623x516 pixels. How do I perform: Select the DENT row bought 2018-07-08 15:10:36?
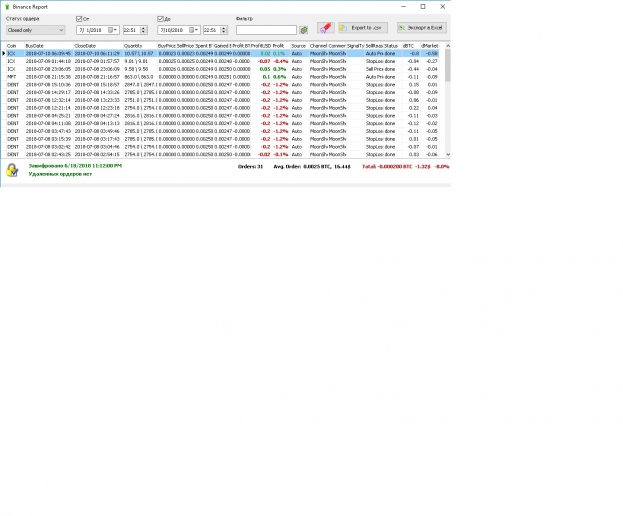point(222,85)
